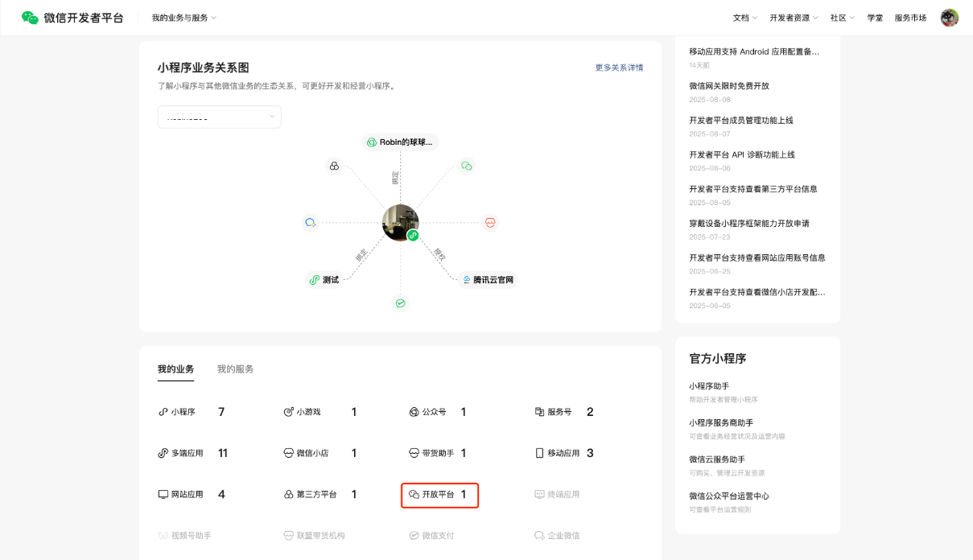Click the user avatar in top right
This screenshot has height=560, width=973.
click(x=950, y=18)
